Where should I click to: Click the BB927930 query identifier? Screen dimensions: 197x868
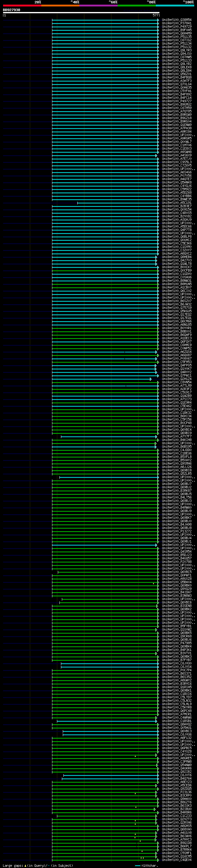pos(11,10)
